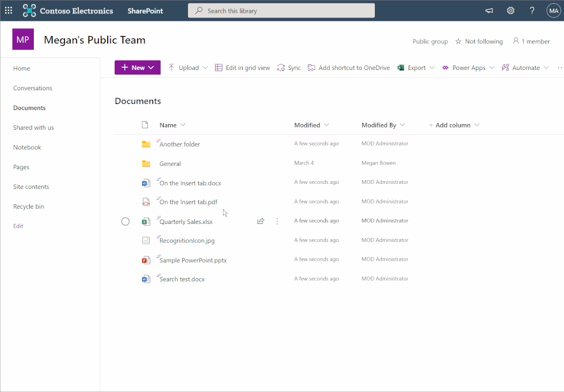Expand the Export dropdown chevron
This screenshot has height=392, width=564.
[432, 68]
